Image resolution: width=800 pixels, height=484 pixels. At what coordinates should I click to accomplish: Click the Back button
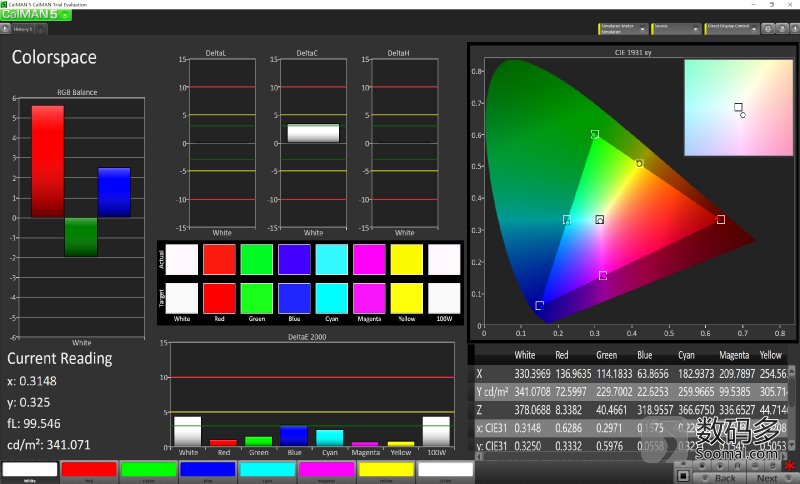[724, 478]
